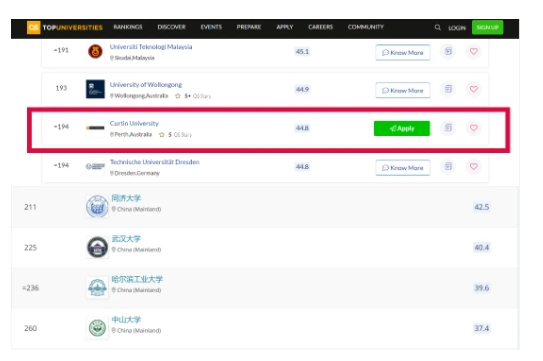
Task: Open the Universiti Teknologi Malaysia link
Action: click(151, 47)
